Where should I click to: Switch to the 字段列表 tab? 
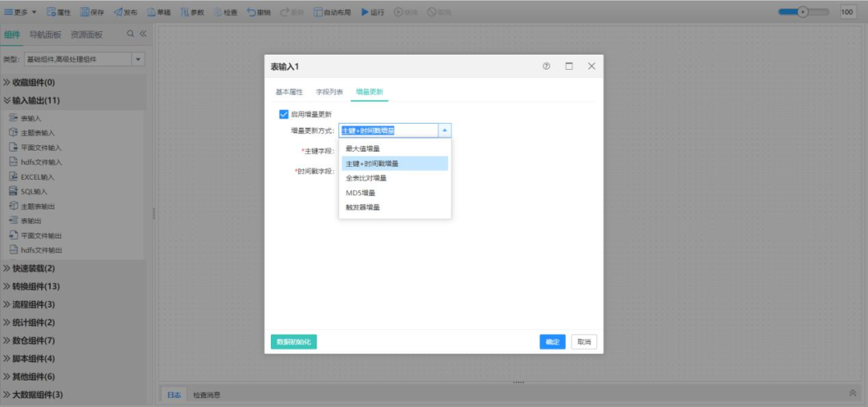(330, 92)
